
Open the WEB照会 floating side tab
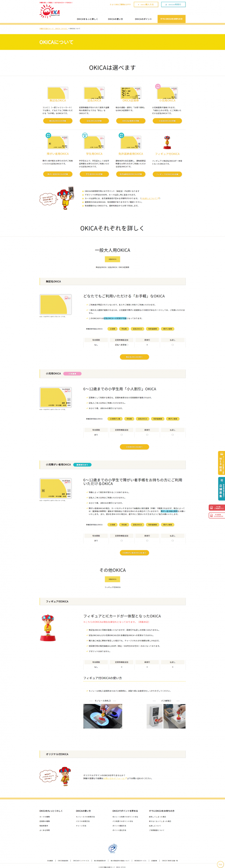click(x=221, y=463)
